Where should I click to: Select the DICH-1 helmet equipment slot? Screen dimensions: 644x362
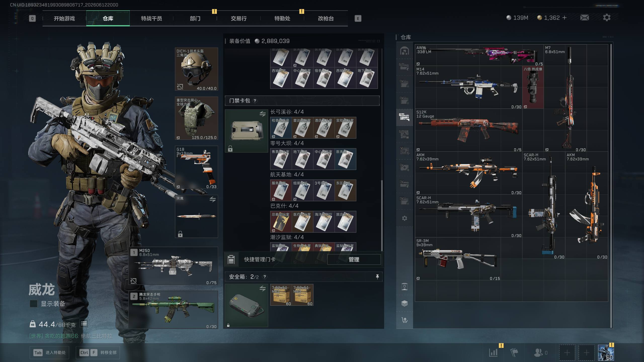tap(196, 69)
